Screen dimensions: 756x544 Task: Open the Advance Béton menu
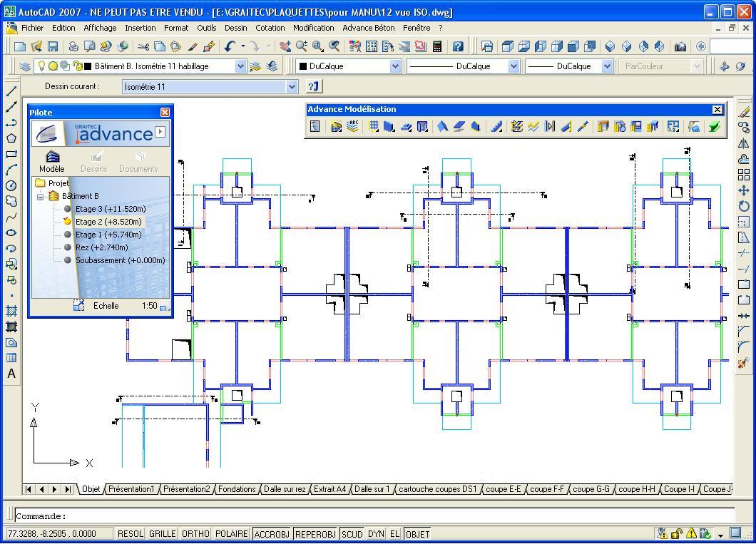pos(368,28)
